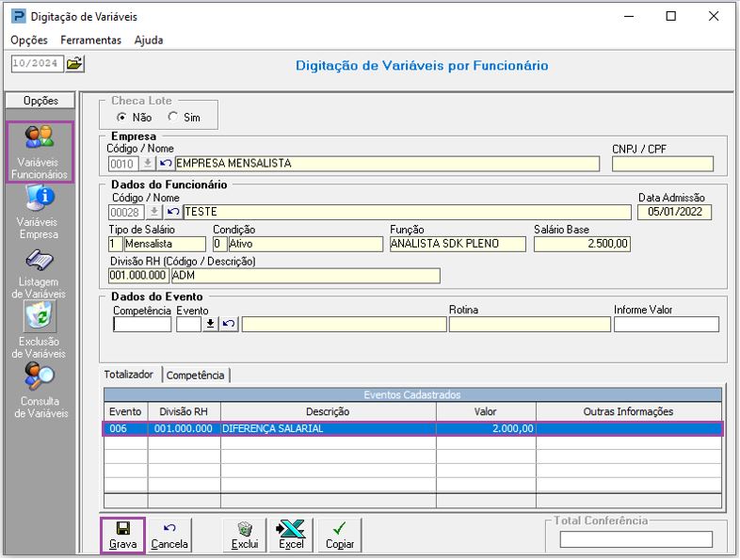Screen dimensions: 740x560
Task: Open the Opções menu
Action: 29,40
